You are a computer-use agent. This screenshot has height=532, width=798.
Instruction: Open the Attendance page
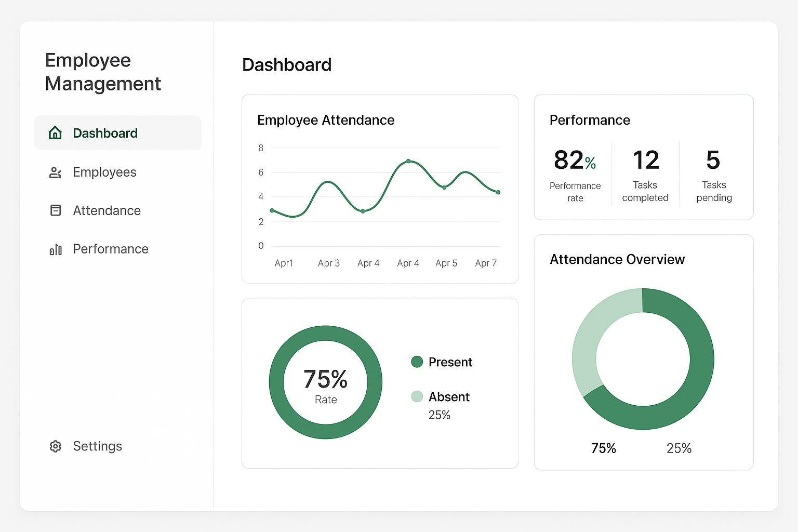tap(107, 210)
